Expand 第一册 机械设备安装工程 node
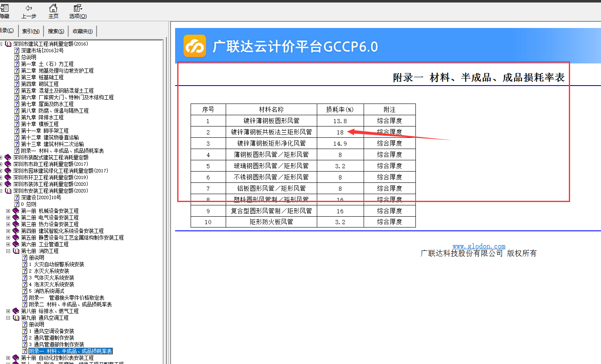601x364 pixels. click(x=8, y=211)
